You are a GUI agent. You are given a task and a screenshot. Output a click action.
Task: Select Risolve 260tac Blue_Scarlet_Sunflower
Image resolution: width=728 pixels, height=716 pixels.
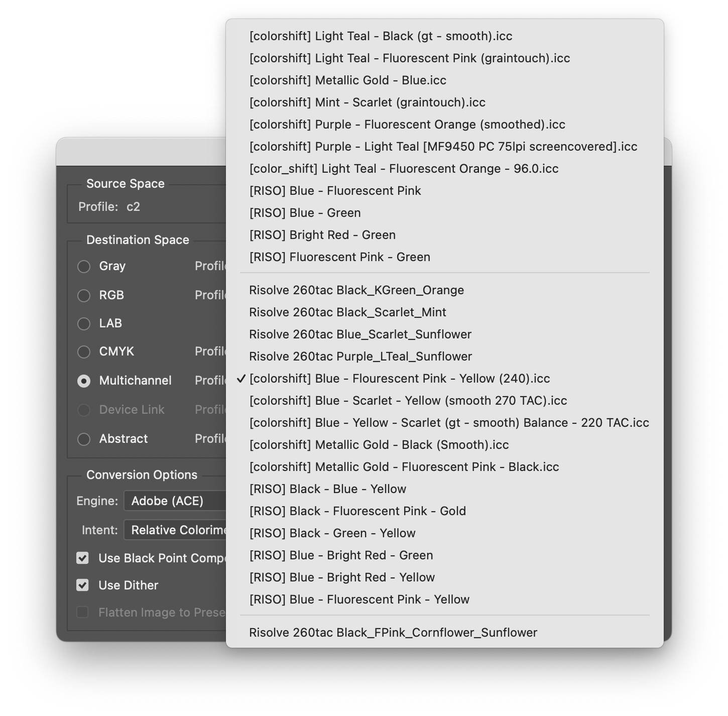(x=445, y=334)
